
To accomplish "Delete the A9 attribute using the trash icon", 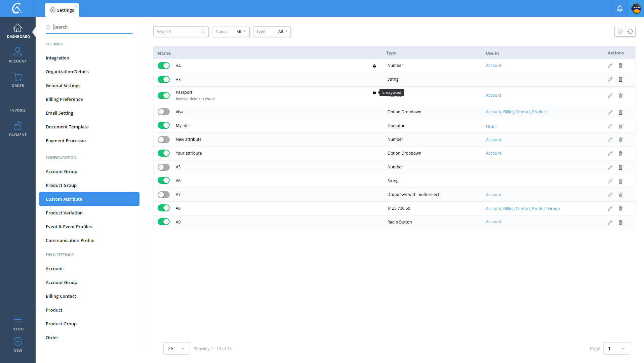I will (x=620, y=223).
